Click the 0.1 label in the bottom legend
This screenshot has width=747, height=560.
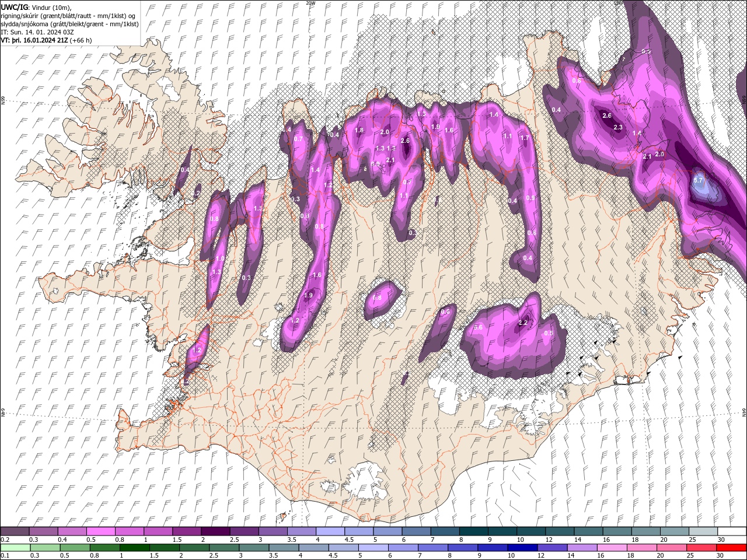(x=5, y=555)
